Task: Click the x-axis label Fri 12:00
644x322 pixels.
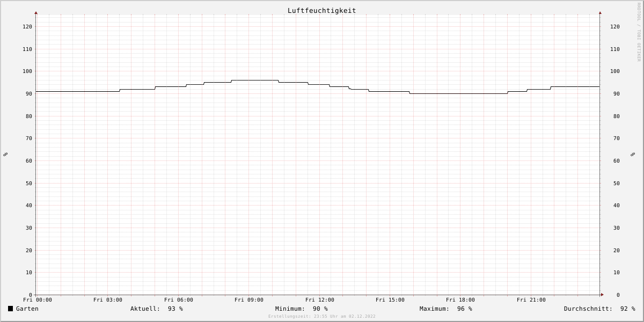Action: point(320,300)
